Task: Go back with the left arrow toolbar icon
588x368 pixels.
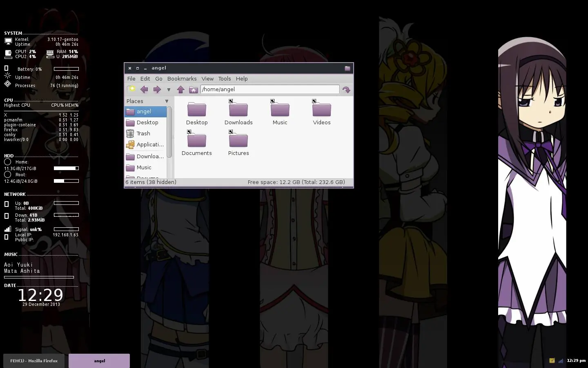Action: 144,90
